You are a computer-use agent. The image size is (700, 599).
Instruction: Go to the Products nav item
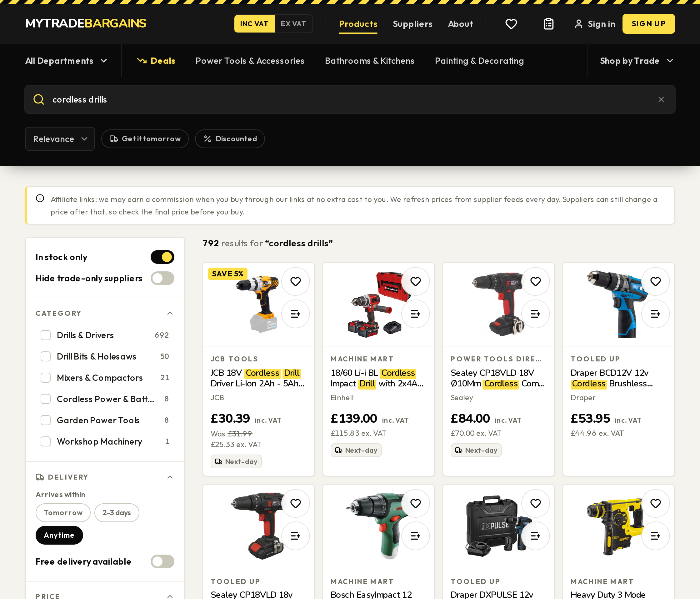pyautogui.click(x=358, y=24)
